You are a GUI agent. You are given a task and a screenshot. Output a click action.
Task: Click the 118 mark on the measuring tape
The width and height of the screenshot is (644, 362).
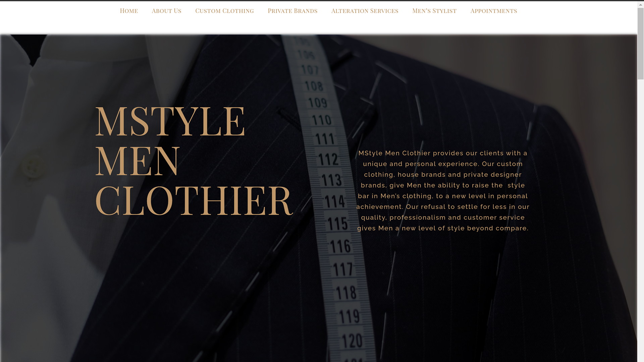point(346,293)
